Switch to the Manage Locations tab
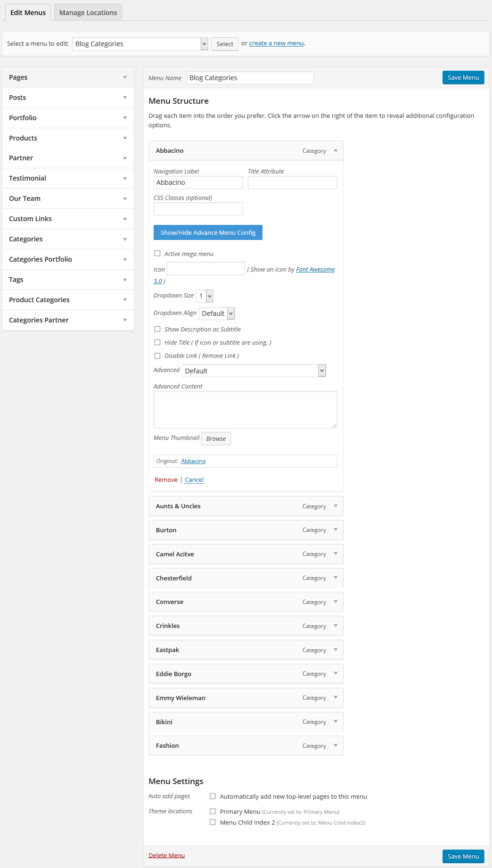The width and height of the screenshot is (492, 868). pos(88,13)
